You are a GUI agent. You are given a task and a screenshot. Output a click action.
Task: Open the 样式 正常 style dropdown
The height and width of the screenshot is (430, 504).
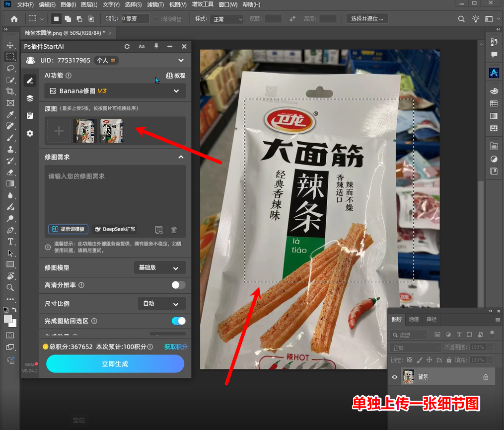click(227, 19)
